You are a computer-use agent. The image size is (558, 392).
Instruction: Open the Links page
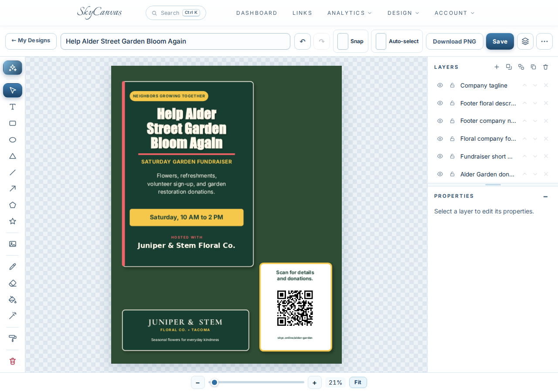[x=303, y=13]
